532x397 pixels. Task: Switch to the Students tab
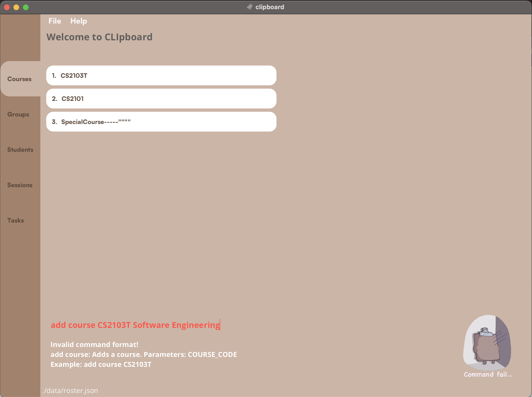click(20, 150)
